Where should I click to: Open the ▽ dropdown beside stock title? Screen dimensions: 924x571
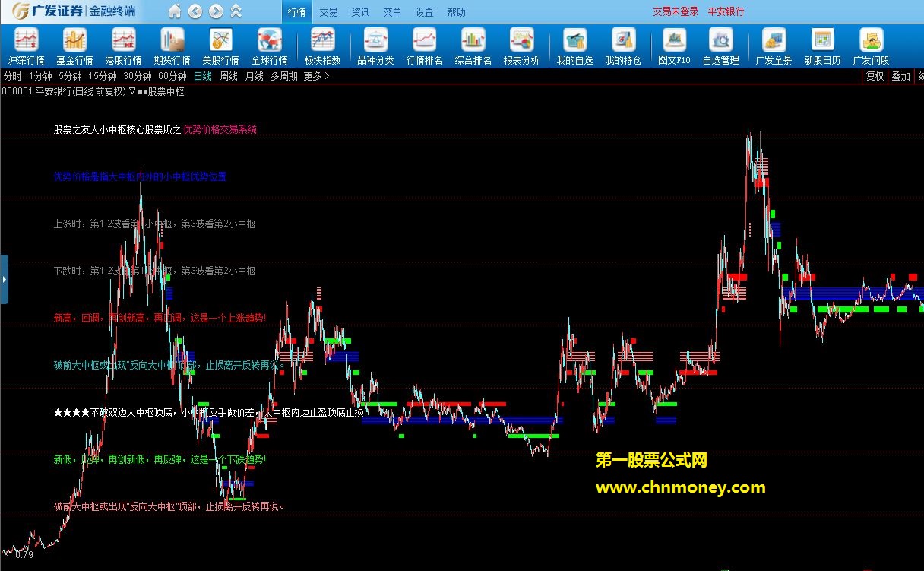[x=132, y=90]
